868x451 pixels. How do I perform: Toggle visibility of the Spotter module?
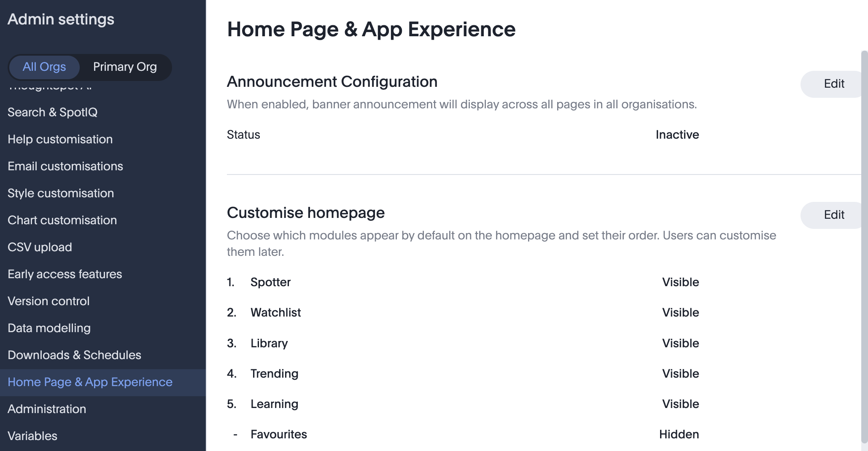coord(680,282)
